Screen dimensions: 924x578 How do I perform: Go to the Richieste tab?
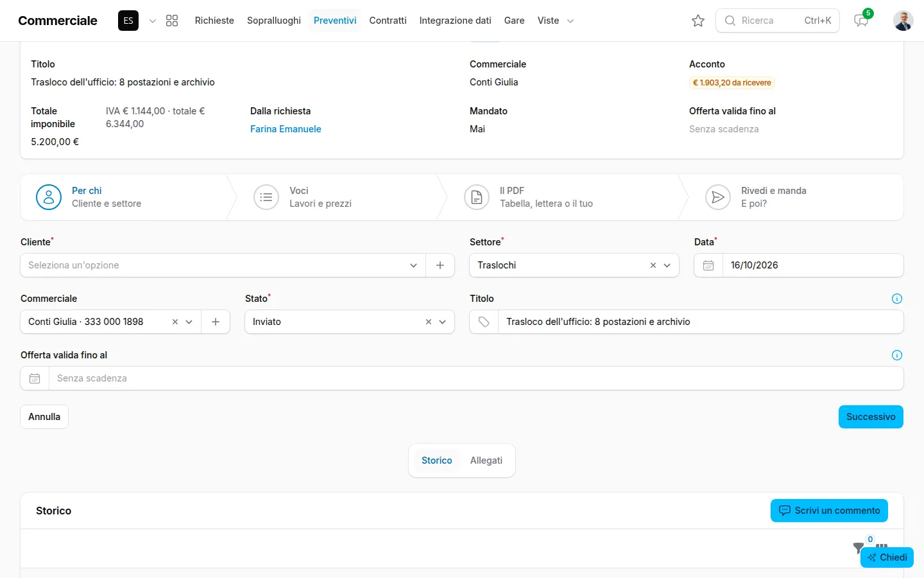(214, 21)
